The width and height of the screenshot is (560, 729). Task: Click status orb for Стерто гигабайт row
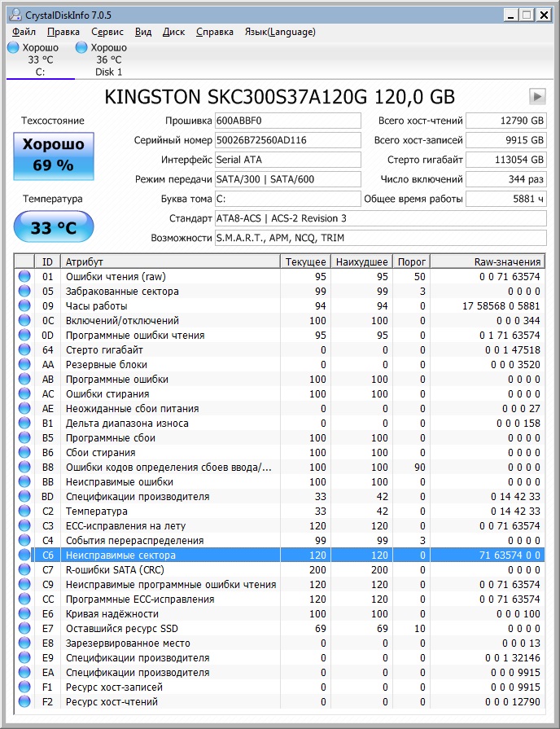tap(24, 349)
